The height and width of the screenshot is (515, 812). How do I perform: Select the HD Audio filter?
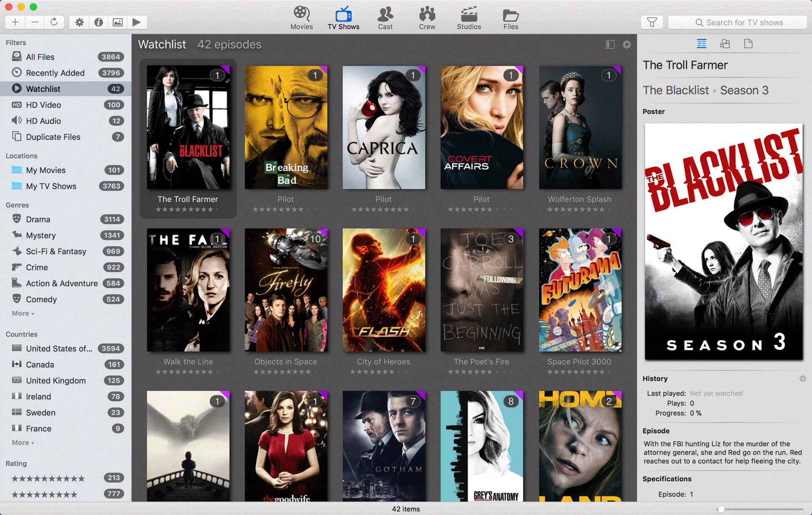coord(66,121)
